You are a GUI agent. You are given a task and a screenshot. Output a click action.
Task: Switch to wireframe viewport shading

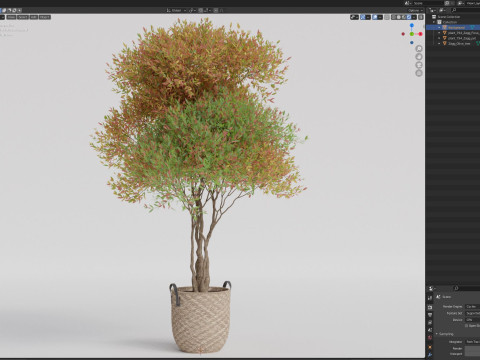coord(394,17)
